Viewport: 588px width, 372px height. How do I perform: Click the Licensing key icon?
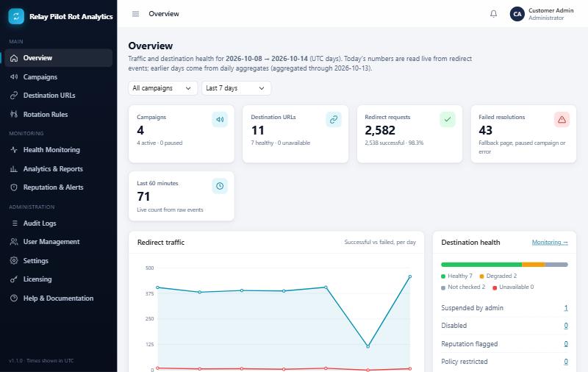[x=14, y=279]
